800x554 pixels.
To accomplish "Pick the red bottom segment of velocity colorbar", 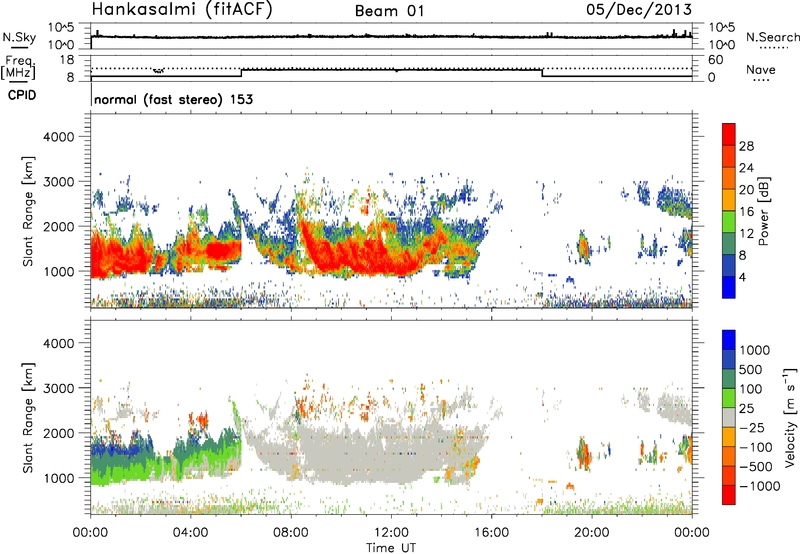I will [729, 495].
